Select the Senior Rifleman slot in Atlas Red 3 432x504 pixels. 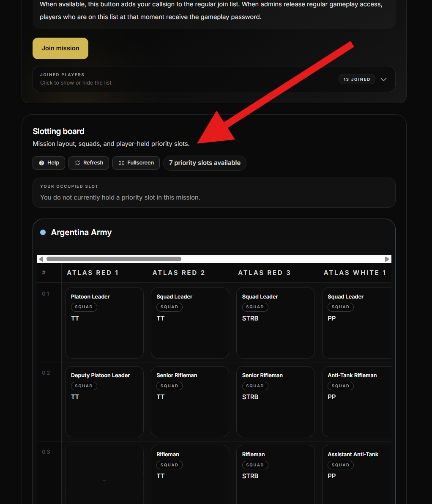(275, 401)
